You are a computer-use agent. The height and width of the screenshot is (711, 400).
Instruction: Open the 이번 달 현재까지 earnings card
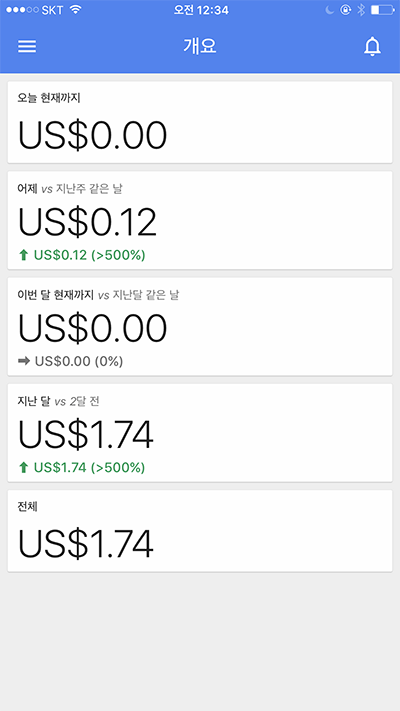(x=200, y=326)
